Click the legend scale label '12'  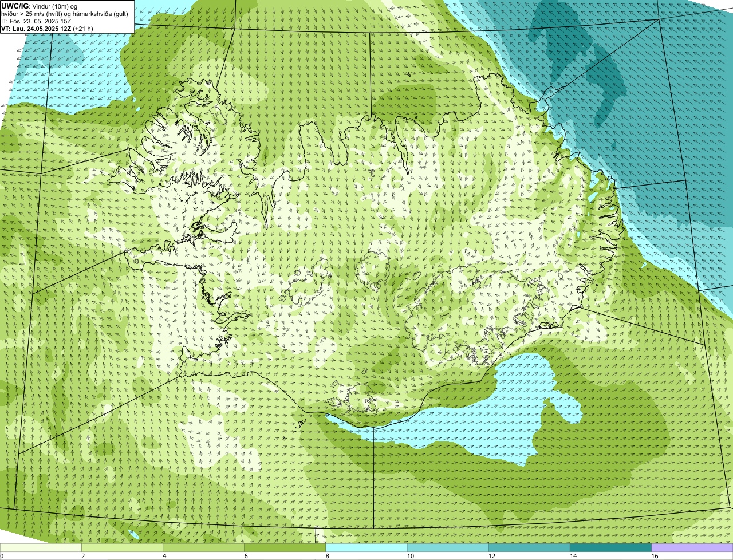pos(492,556)
